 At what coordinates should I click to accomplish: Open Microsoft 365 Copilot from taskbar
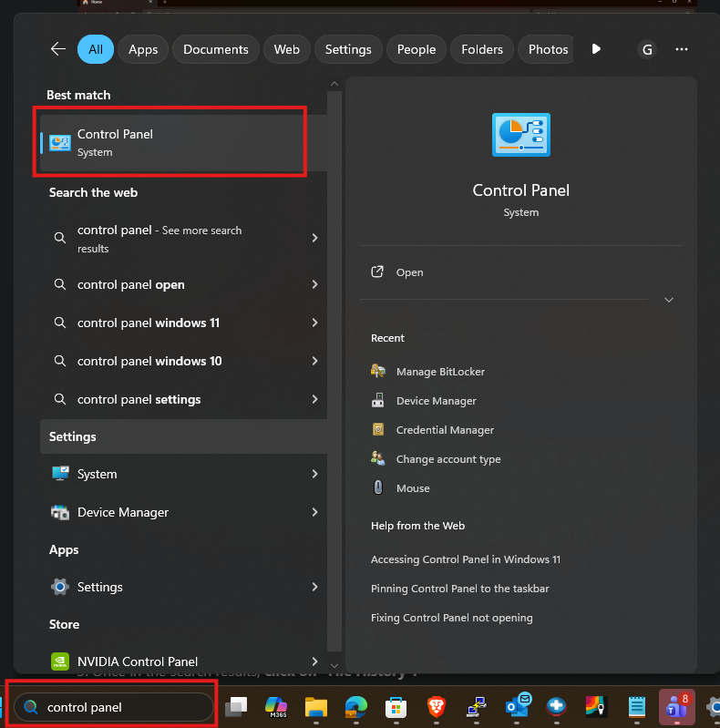point(276,707)
